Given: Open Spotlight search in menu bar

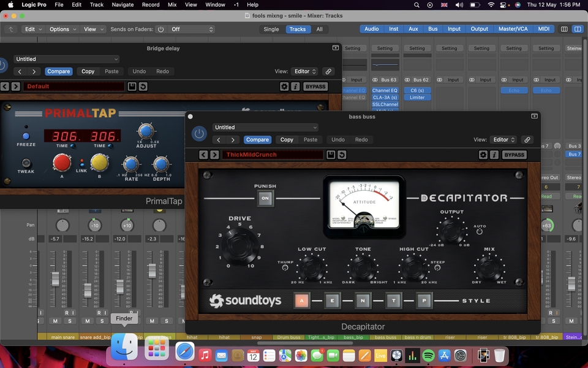Looking at the screenshot, I should click(417, 5).
